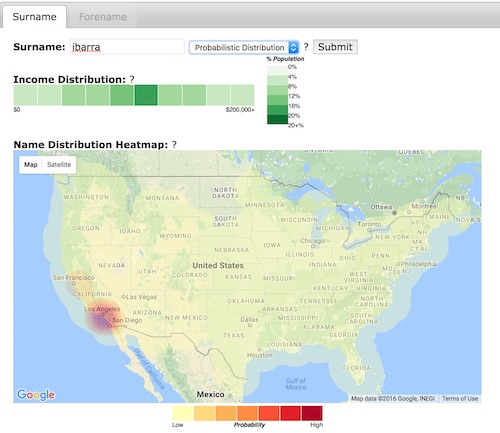Click the Surname input field containing ibarra
This screenshot has height=433, width=500.
(127, 47)
